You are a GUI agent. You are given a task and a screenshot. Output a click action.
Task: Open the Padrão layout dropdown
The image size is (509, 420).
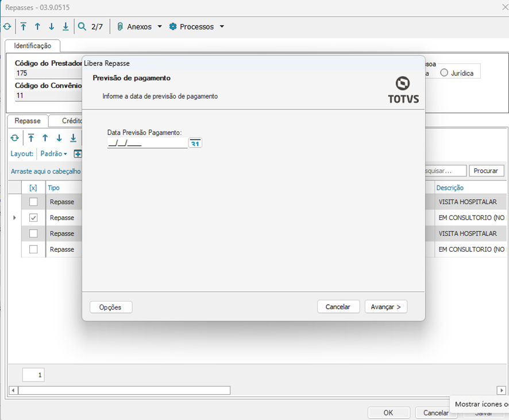tap(53, 153)
